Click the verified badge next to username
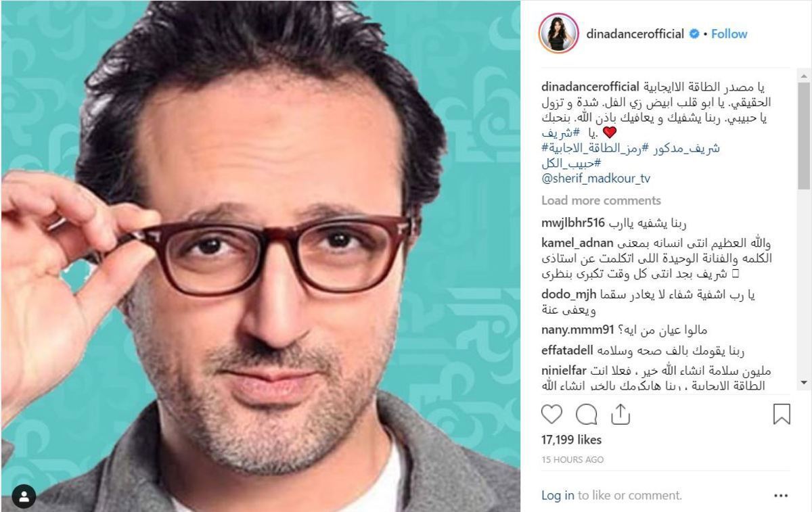Viewport: 812px width, 512px height. tap(694, 34)
